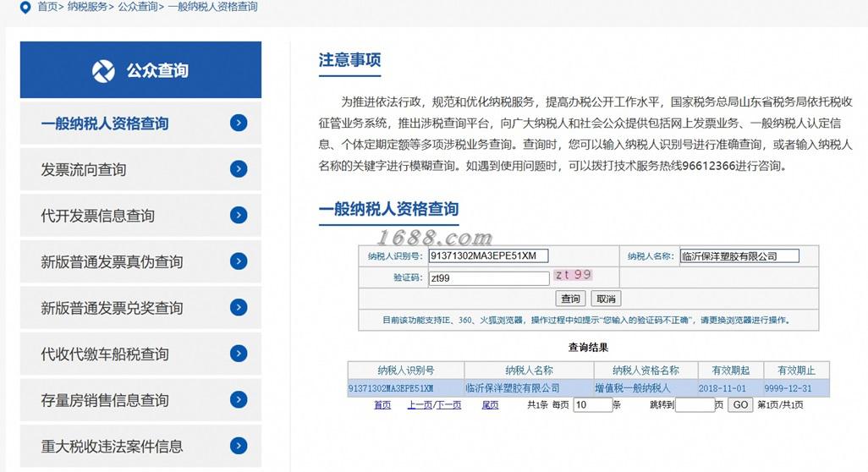The height and width of the screenshot is (472, 868).
Task: Click arrow icon beside 发票流向查询
Action: click(x=239, y=169)
